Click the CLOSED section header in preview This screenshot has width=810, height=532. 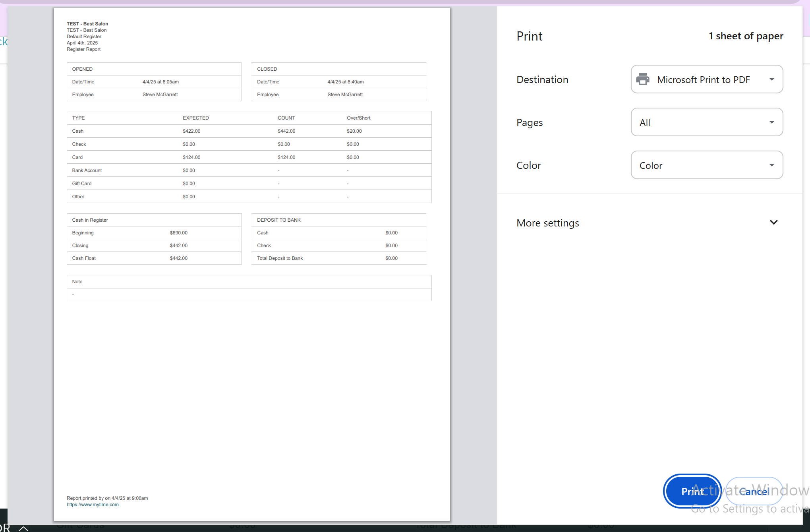[x=267, y=69]
